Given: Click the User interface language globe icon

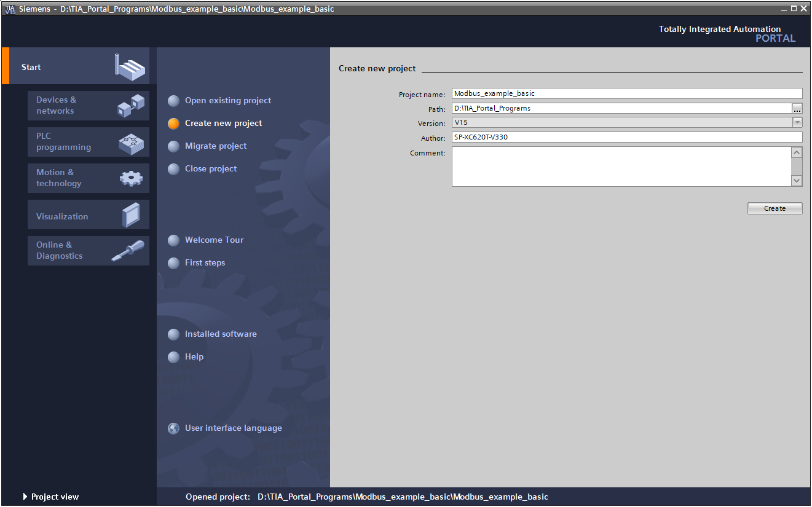Looking at the screenshot, I should 174,428.
